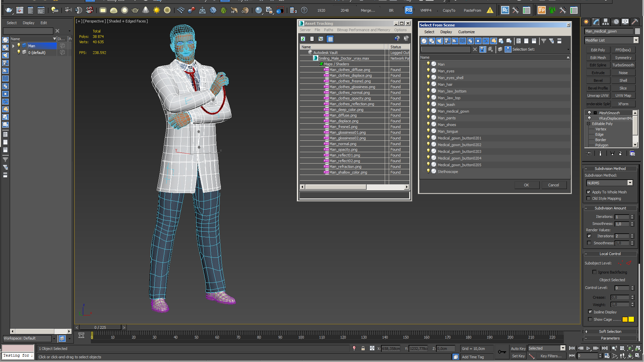644x362 pixels.
Task: Select Stethoscope in scene object list
Action: coord(448,172)
